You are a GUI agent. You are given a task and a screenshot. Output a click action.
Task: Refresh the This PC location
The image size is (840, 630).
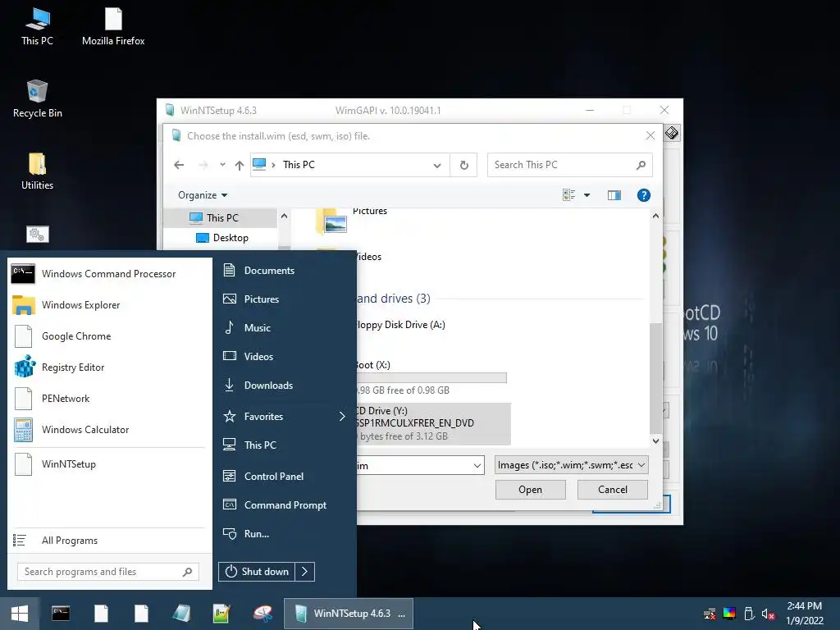point(464,165)
